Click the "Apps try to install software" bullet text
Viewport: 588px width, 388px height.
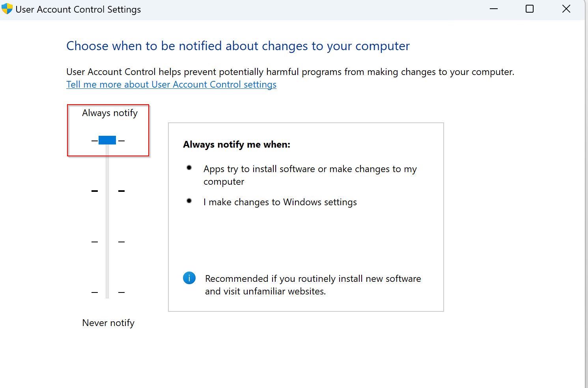pos(310,175)
